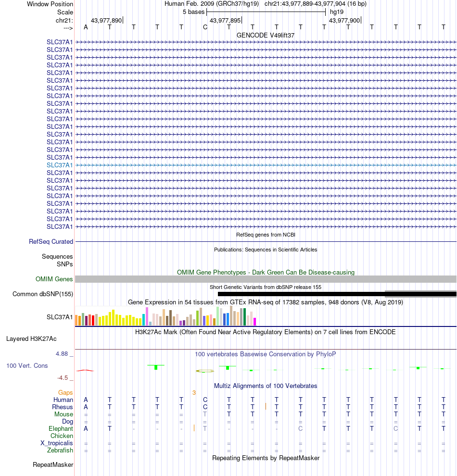The height and width of the screenshot is (476, 457).
Task: Click the gray OMIM Genes feature bar
Action: click(x=266, y=279)
